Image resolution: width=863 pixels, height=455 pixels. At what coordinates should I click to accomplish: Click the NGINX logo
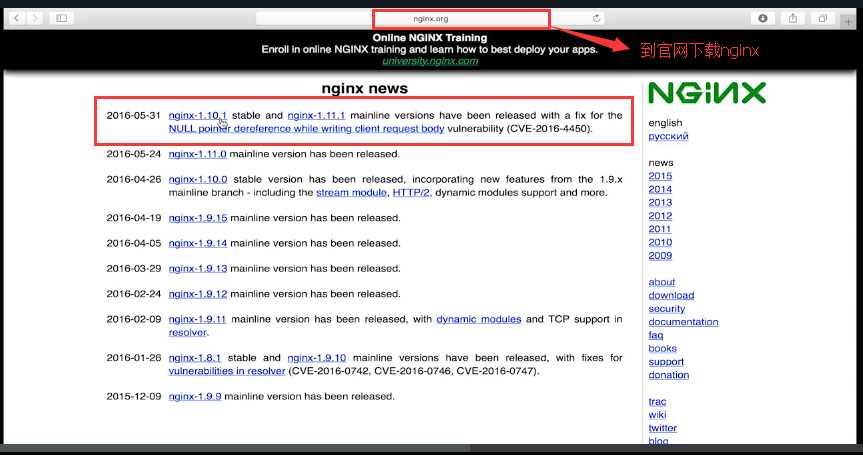point(707,93)
